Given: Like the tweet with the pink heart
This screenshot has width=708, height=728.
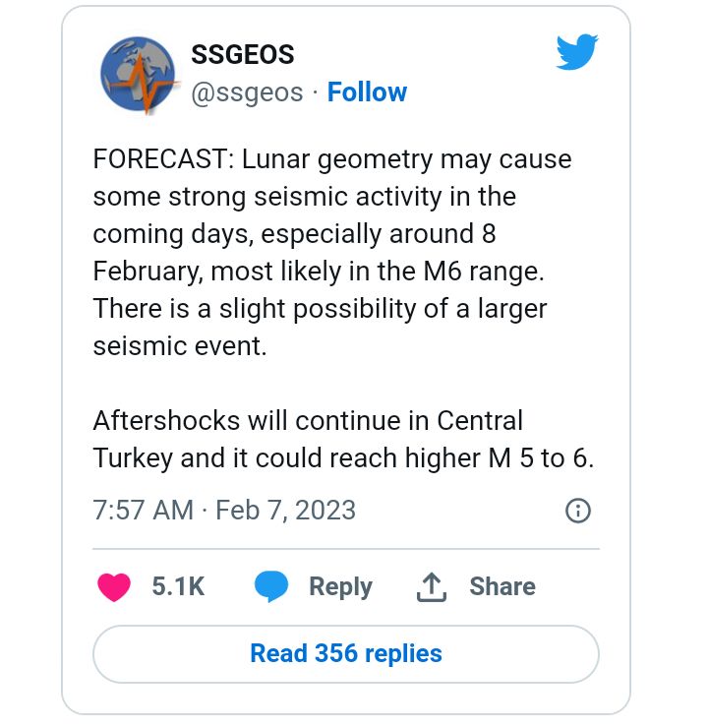Looking at the screenshot, I should point(114,587).
